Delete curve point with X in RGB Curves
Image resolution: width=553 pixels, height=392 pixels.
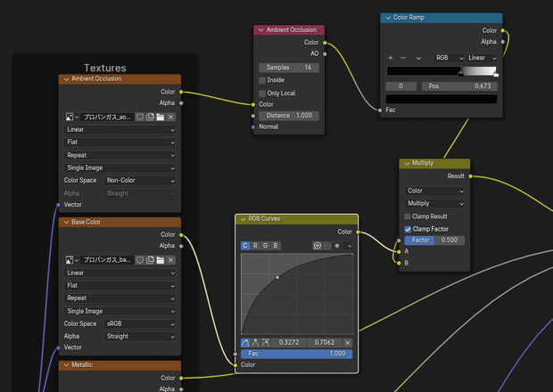[x=347, y=343]
